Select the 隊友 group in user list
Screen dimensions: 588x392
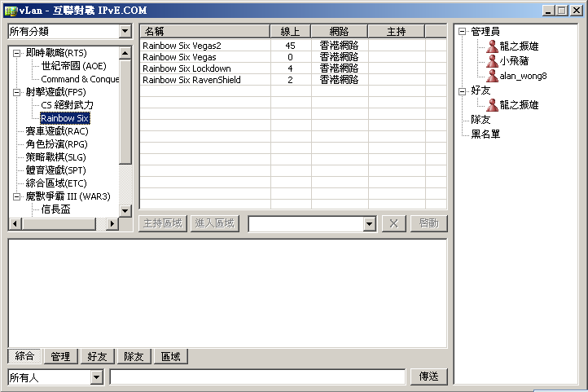coord(480,120)
